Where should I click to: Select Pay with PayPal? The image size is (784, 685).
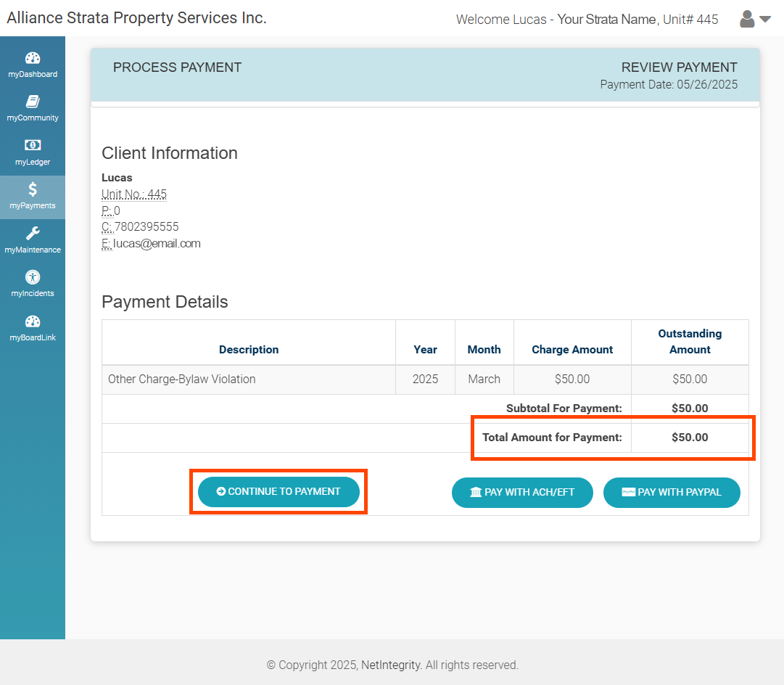click(672, 493)
